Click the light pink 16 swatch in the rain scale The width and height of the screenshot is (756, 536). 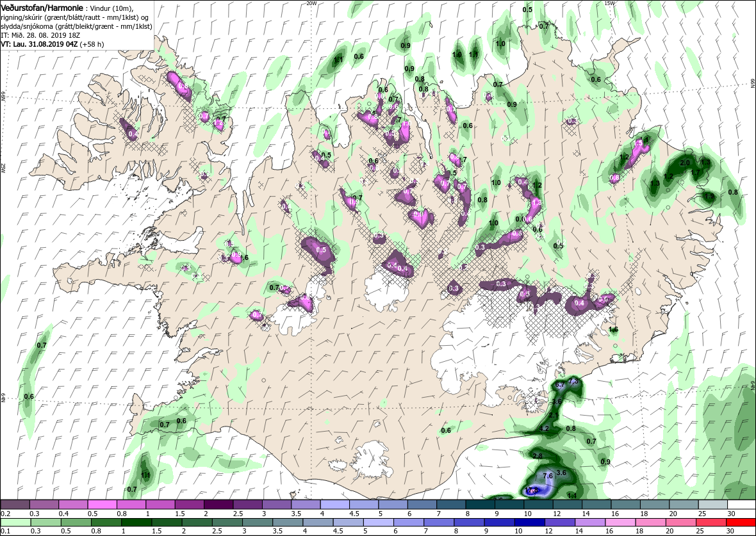click(x=621, y=523)
